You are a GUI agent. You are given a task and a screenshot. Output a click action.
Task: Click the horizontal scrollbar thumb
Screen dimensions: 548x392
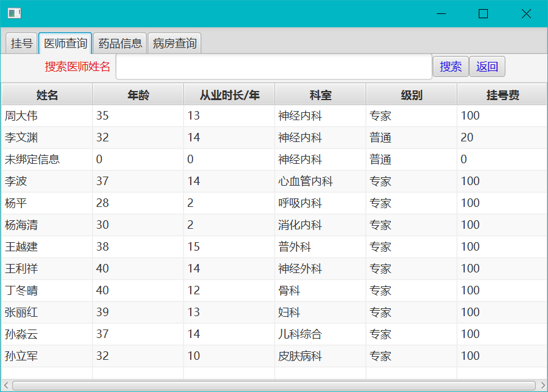[274, 385]
